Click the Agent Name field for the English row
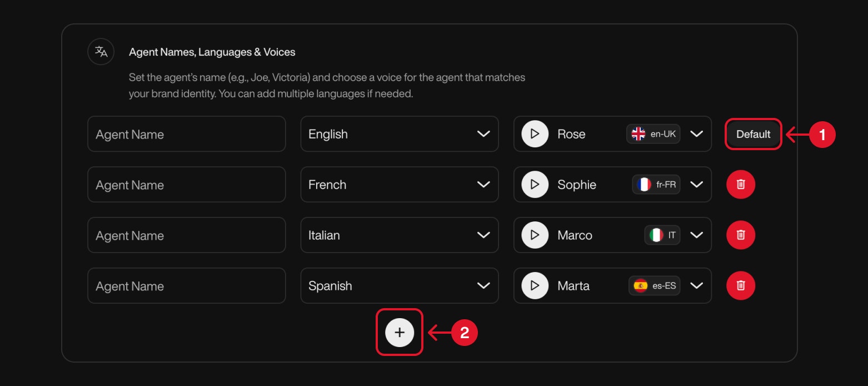This screenshot has width=868, height=386. (x=186, y=133)
